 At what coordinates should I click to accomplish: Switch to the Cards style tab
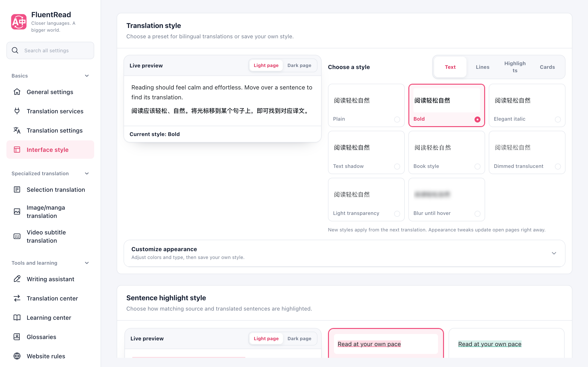pos(547,67)
